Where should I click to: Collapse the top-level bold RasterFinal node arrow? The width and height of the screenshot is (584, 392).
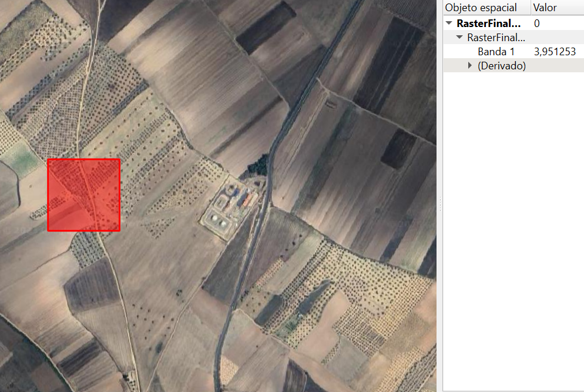pos(449,24)
